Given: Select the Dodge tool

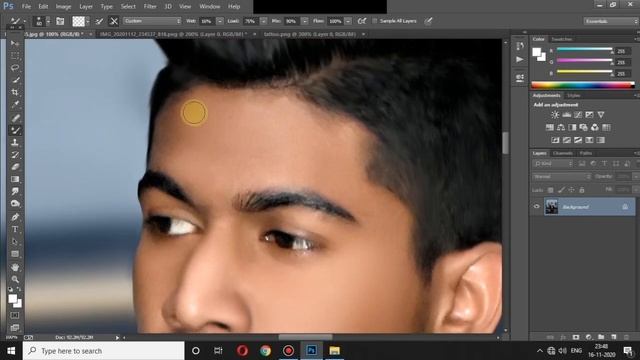Looking at the screenshot, I should click(15, 203).
